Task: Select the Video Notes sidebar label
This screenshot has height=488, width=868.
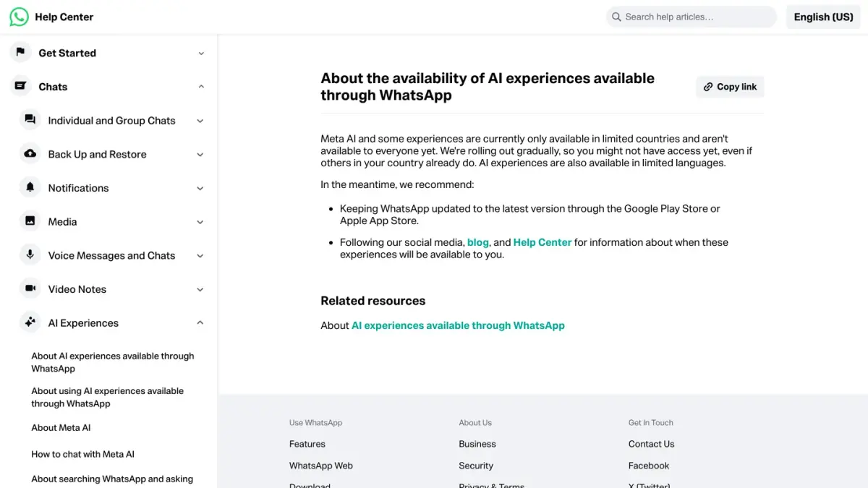Action: click(77, 289)
